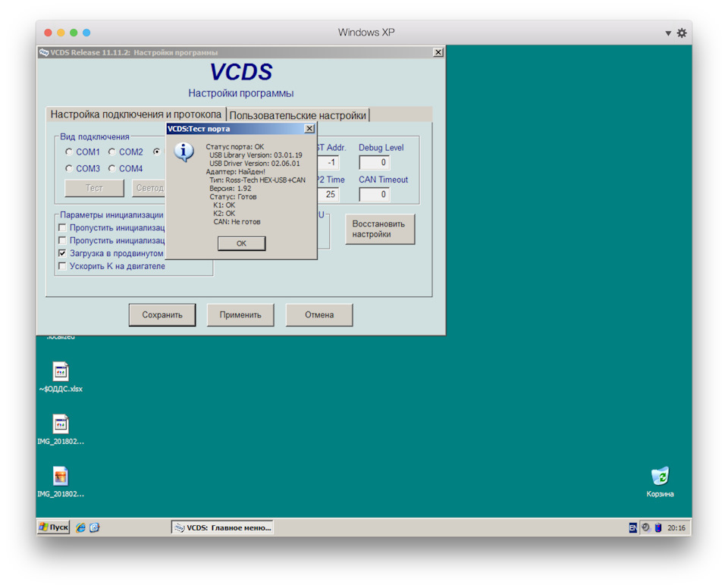Viewport: 728px width, 588px height.
Task: Click Восстановить настройки button
Action: pyautogui.click(x=380, y=229)
